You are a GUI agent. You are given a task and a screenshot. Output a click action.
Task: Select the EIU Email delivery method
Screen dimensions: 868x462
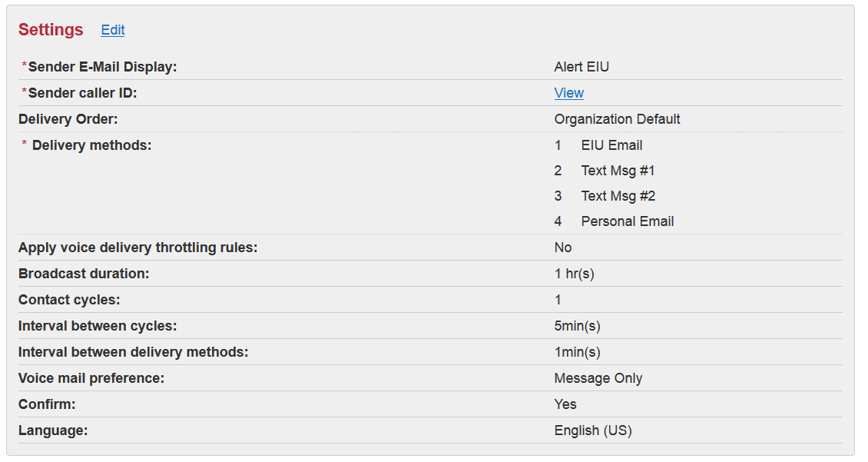coord(611,145)
